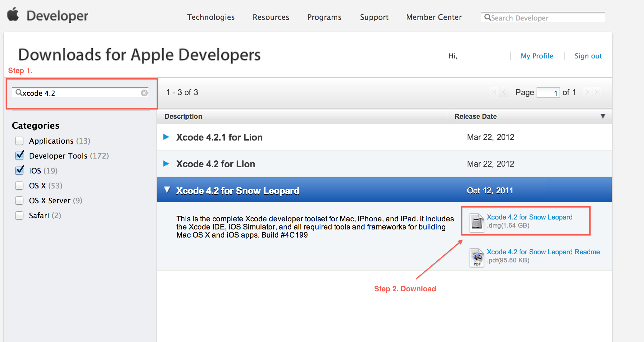
Task: Select the Xcode 4.2 for Snow Leopard title
Action: [238, 191]
